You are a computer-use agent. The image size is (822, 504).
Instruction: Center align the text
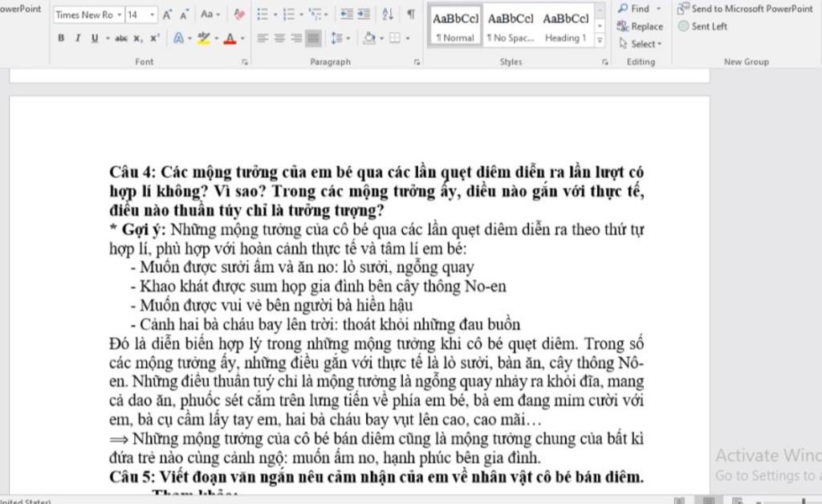click(279, 39)
